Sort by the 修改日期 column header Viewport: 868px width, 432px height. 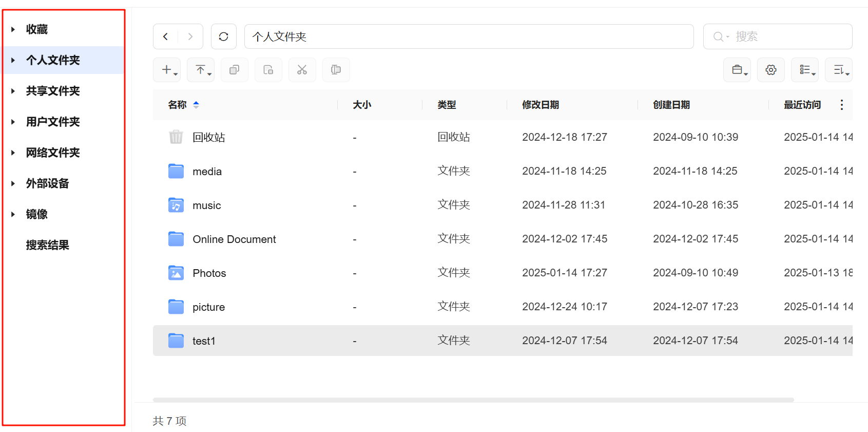coord(541,105)
